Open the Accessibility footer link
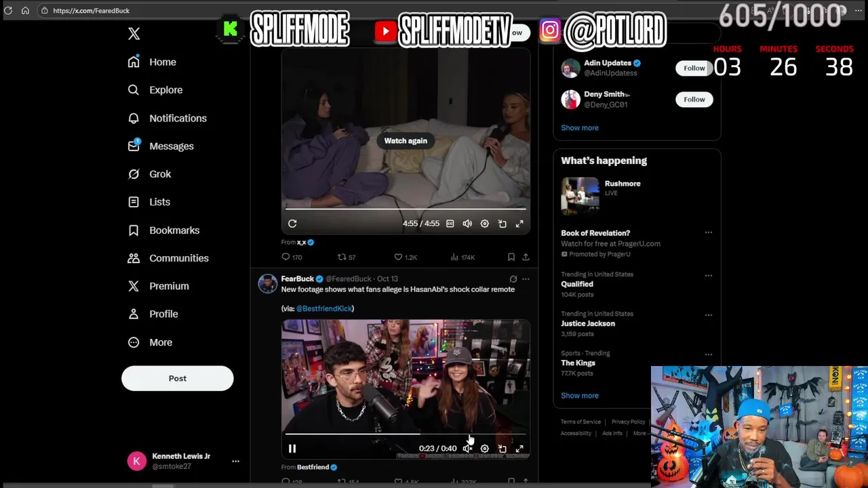Image resolution: width=868 pixels, height=488 pixels. click(576, 433)
